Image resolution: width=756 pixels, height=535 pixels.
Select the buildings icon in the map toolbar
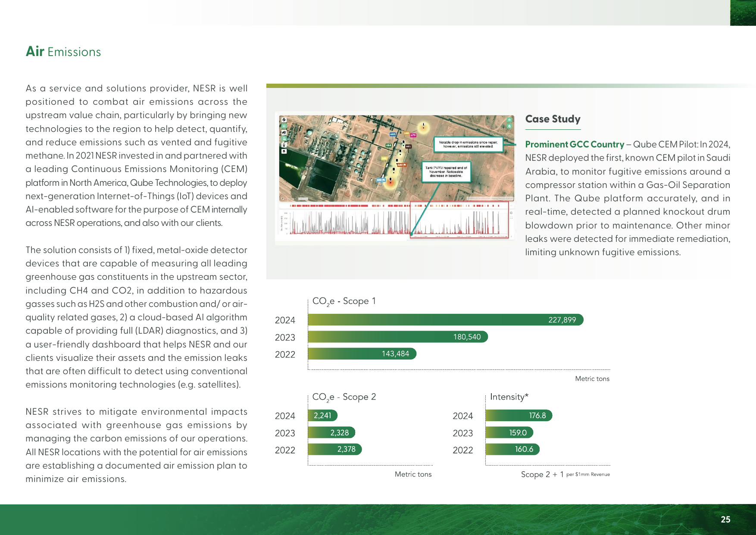pyautogui.click(x=284, y=132)
